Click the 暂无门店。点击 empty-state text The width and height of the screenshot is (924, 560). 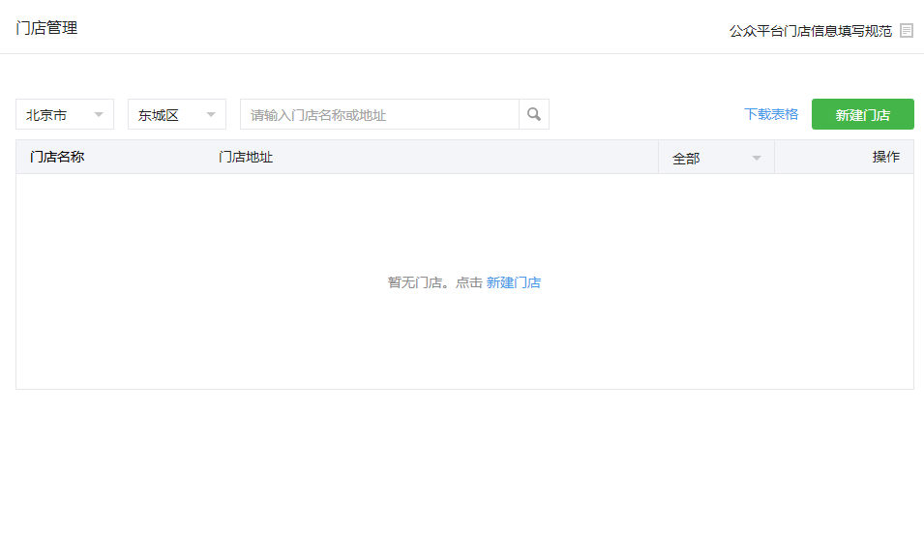(x=434, y=282)
